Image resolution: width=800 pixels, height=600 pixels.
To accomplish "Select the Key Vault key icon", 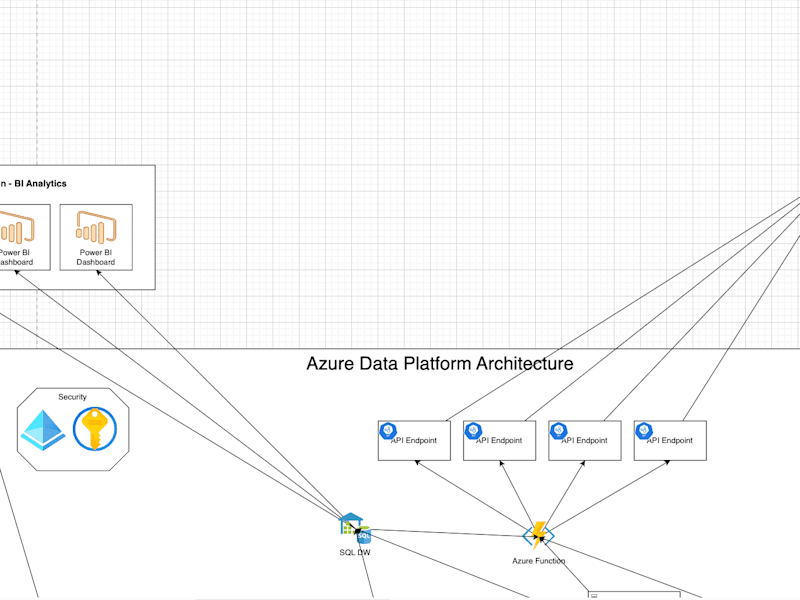I will pyautogui.click(x=95, y=429).
